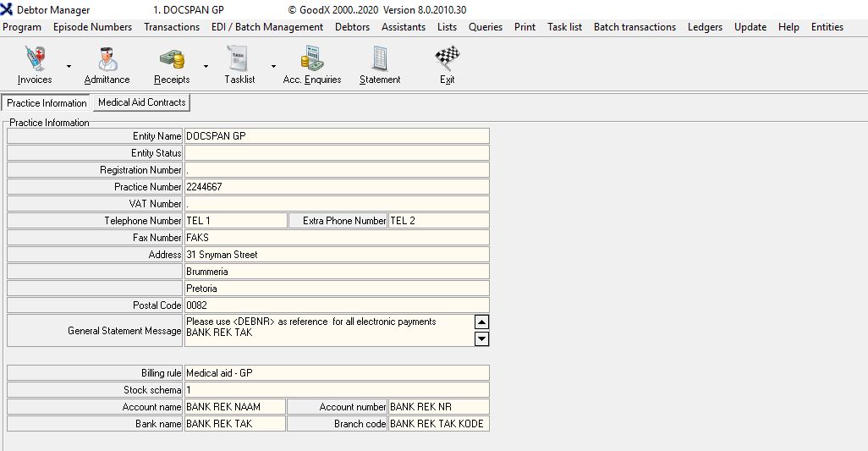Click the Practice Number field

[336, 187]
